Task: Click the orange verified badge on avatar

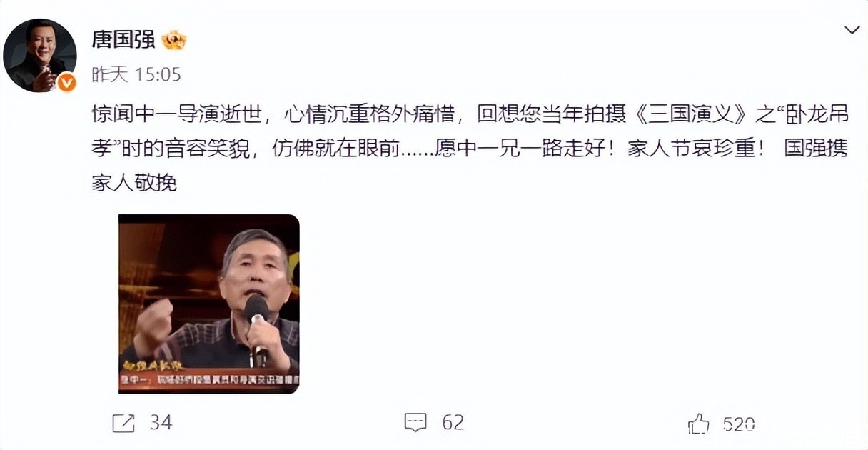Action: pos(66,83)
